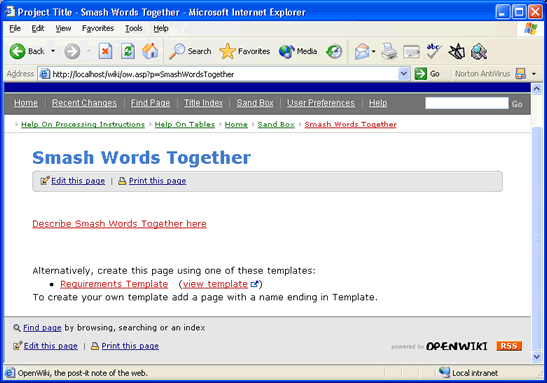This screenshot has width=547, height=383.
Task: Click the RSS feed badge
Action: [x=509, y=346]
